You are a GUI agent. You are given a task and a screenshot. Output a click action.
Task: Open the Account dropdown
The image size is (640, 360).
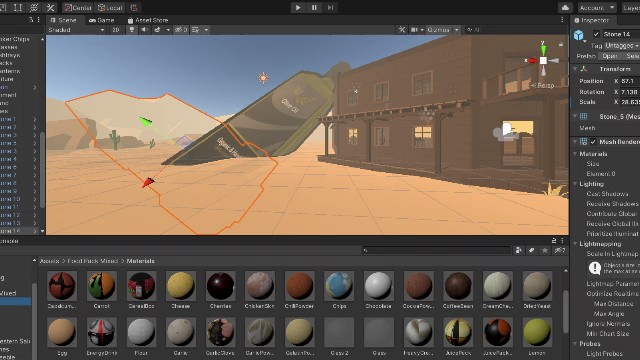click(596, 7)
